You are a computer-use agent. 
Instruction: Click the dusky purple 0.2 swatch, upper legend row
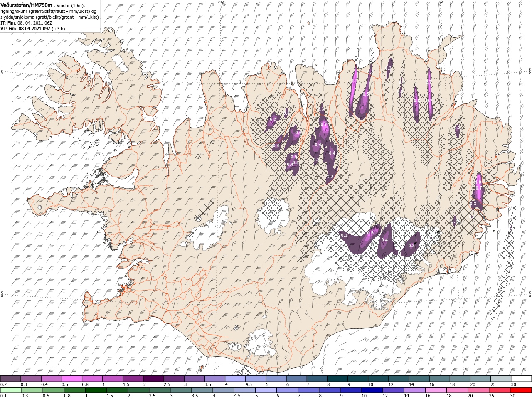tap(11, 379)
